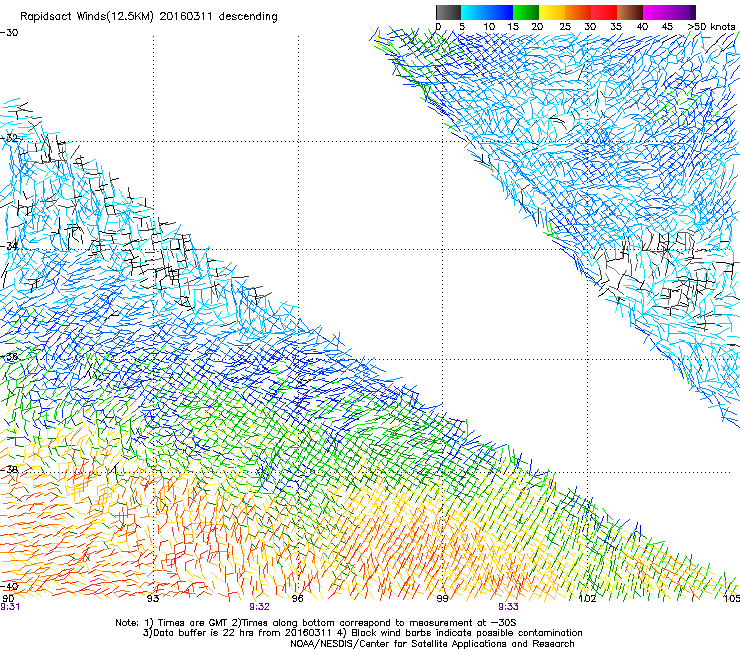Click the purple time label '9:31'
Screen dimensions: 740x650
(10, 607)
